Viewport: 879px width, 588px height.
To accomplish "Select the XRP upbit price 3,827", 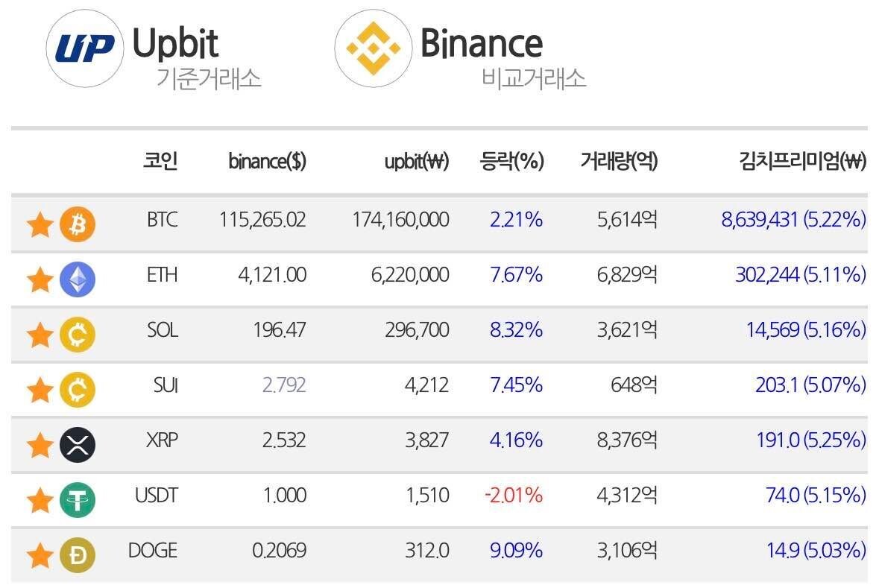I will point(427,440).
